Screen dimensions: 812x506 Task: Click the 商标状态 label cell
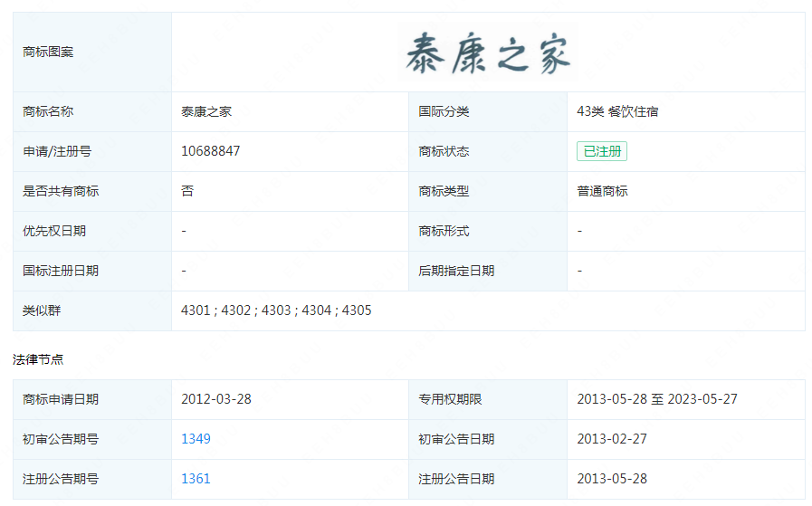(488, 152)
